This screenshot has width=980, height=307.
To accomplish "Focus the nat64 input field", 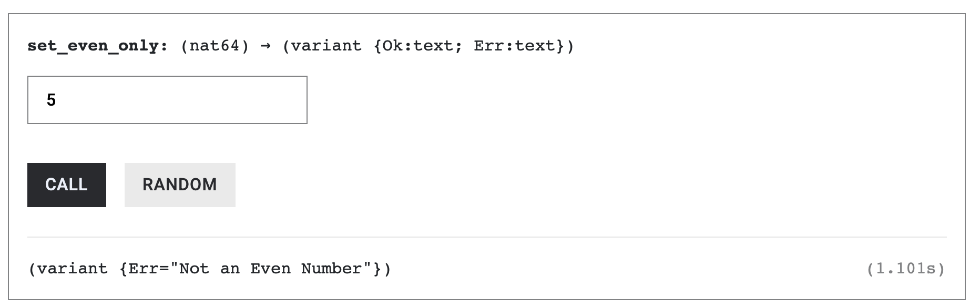I will 167,100.
